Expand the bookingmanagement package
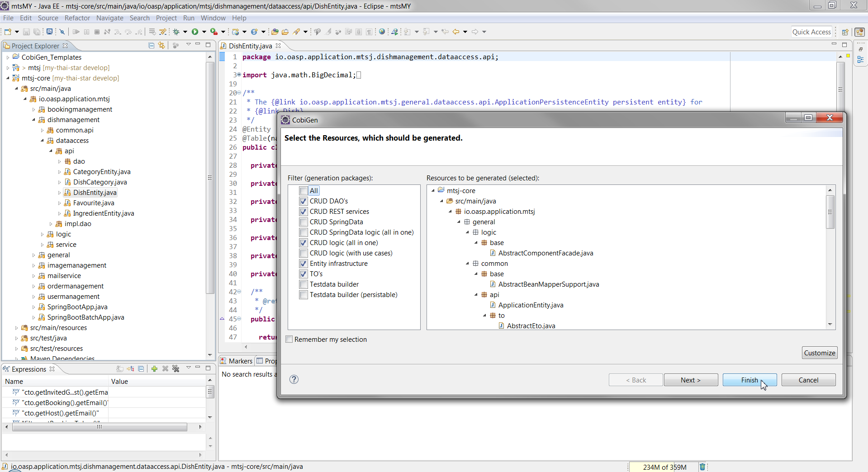868x472 pixels. pos(33,109)
